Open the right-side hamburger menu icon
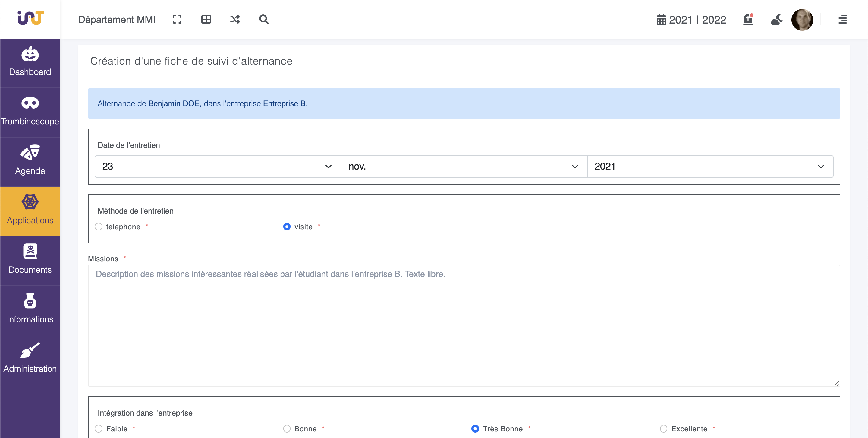Viewport: 868px width, 438px height. [x=842, y=20]
